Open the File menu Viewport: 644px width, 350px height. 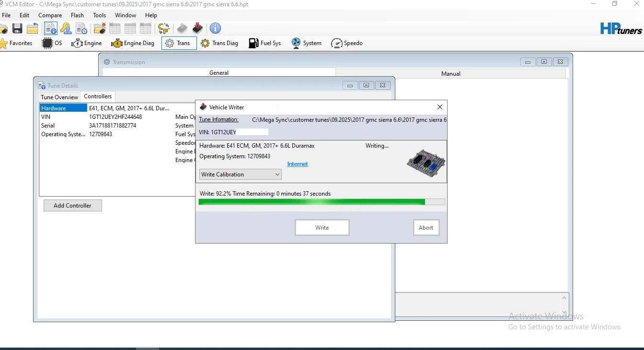6,15
